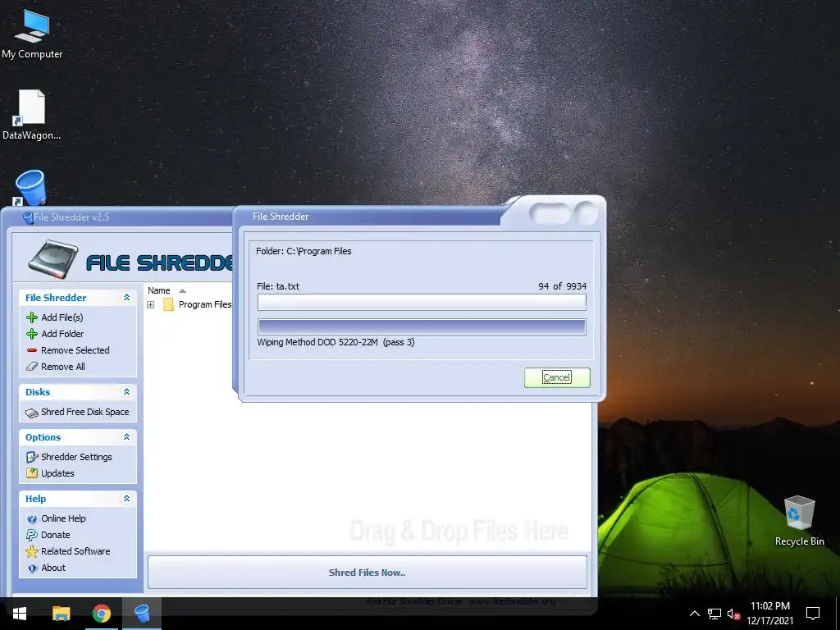The width and height of the screenshot is (840, 630).
Task: Cancel the shredding operation
Action: [x=557, y=377]
